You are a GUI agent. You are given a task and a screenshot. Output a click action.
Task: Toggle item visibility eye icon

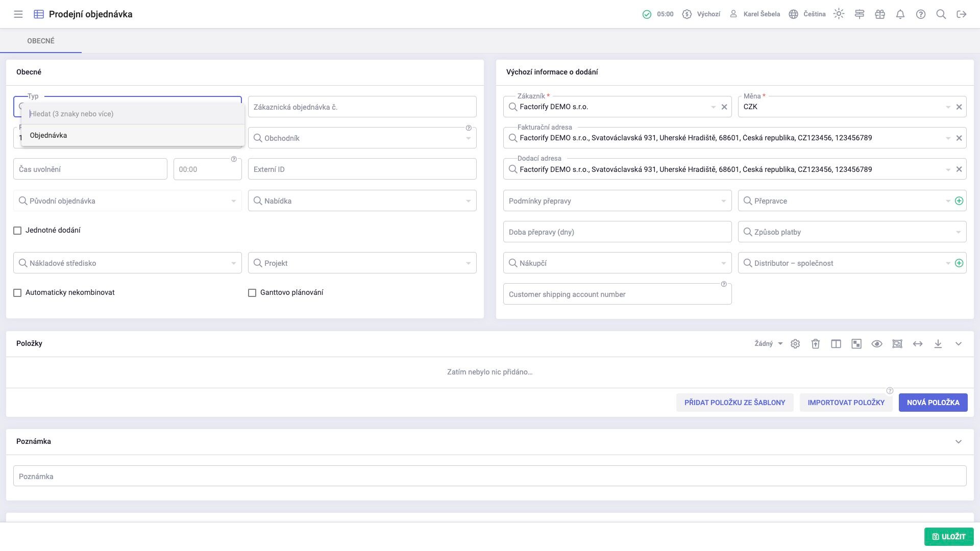pos(876,344)
